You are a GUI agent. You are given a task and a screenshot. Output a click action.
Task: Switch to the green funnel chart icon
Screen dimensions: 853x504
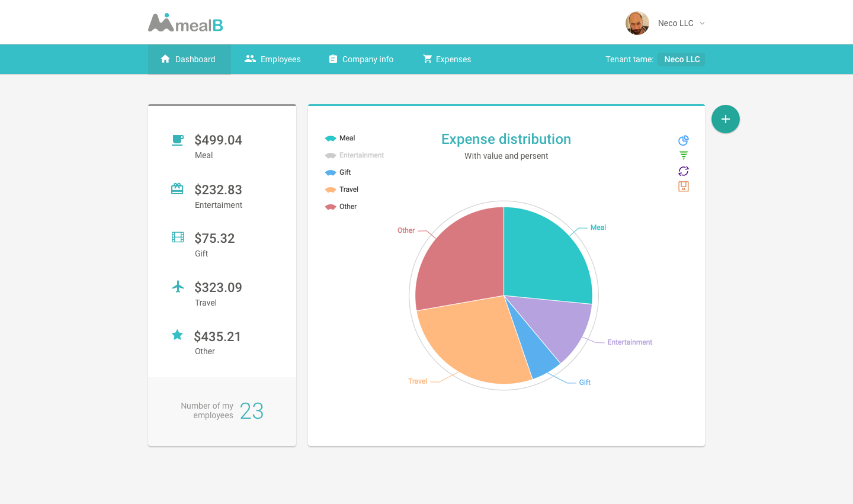click(x=684, y=155)
